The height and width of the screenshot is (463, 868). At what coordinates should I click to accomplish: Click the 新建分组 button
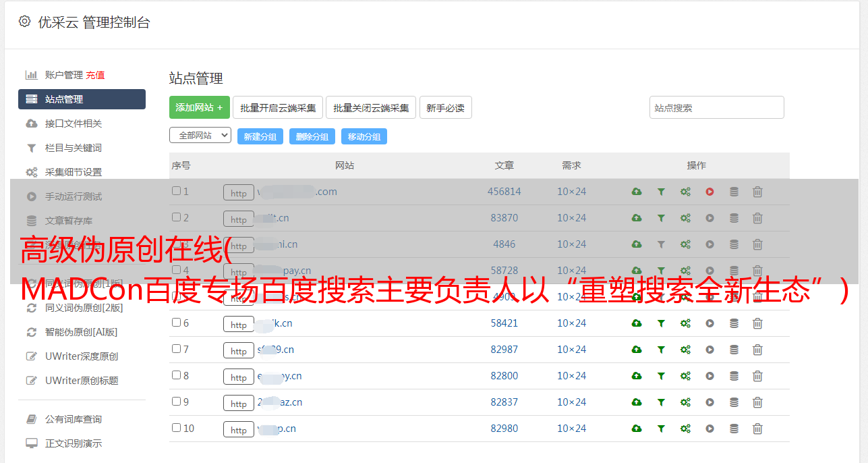(260, 136)
